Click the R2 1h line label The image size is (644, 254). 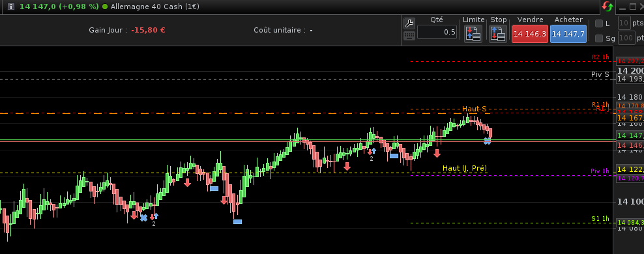click(600, 57)
